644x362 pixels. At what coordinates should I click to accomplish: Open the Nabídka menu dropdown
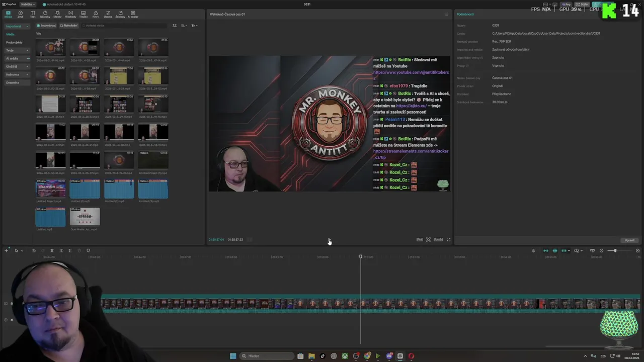point(27,4)
